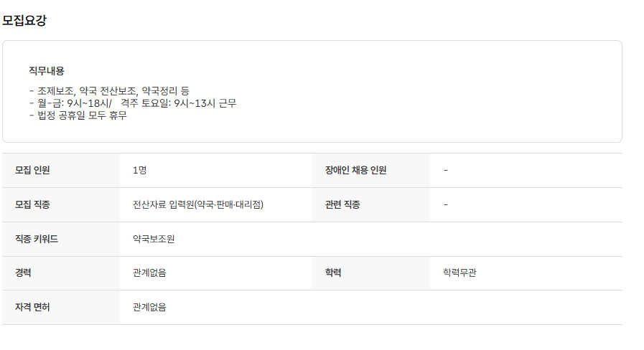Viewport: 644px width, 350px height.
Task: Click the 자격 면허 row label
Action: [33, 307]
